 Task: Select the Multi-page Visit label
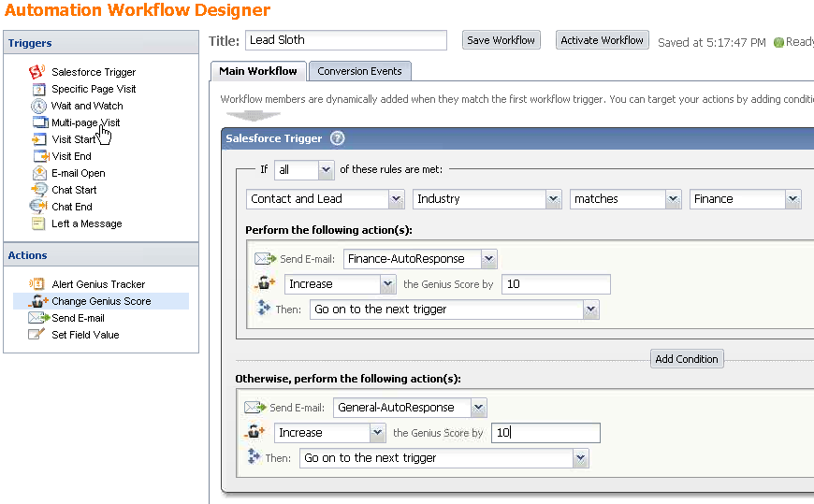[x=86, y=122]
